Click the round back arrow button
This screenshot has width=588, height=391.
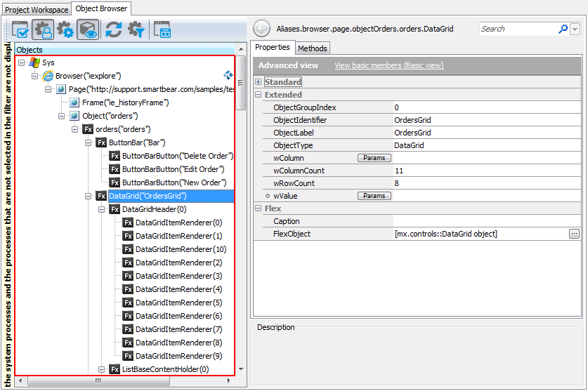point(261,29)
